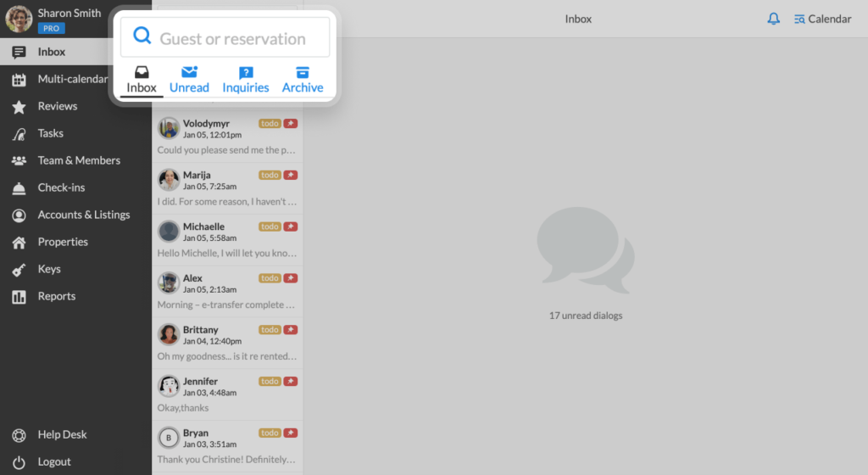Open the conversation with Volodymyr

pos(227,137)
